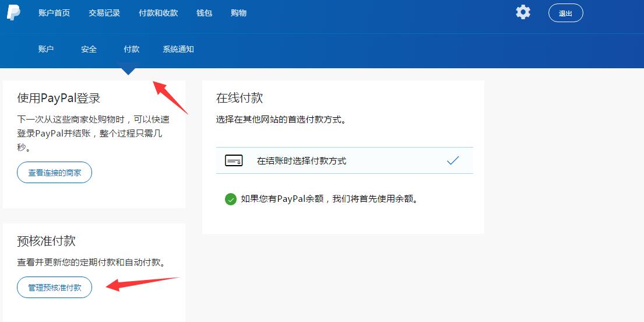
Task: Click 管理预核准付款 button
Action: tap(54, 288)
